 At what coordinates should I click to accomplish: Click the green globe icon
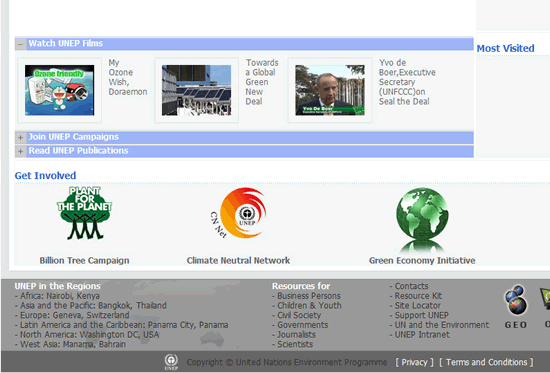pos(422,219)
